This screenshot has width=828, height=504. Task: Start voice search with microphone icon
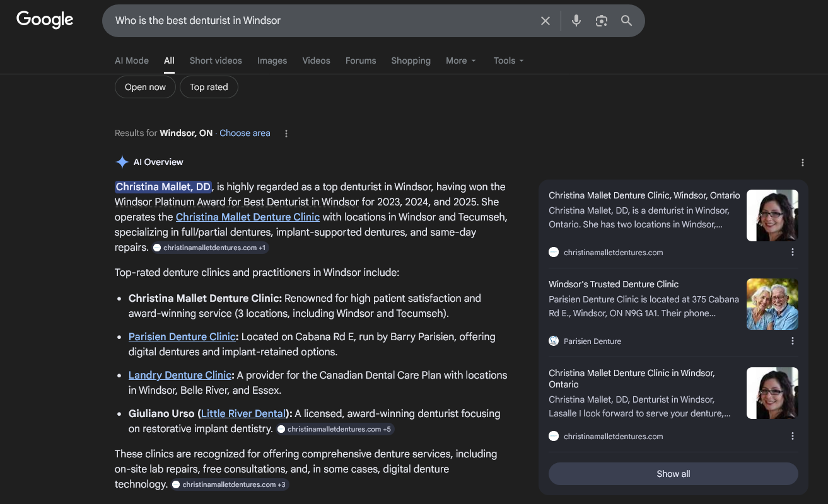click(576, 21)
